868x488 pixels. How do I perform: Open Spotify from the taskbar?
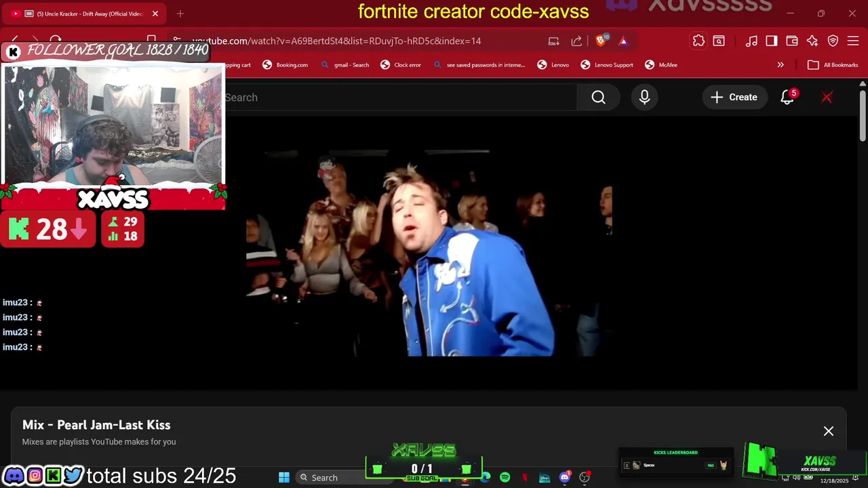505,478
